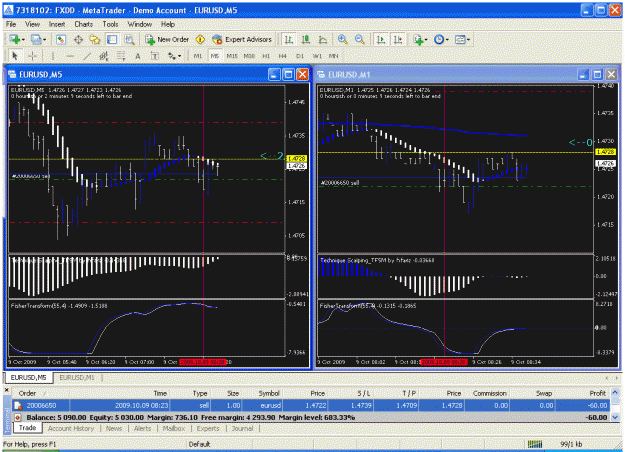Switch to candlestick chart mode
This screenshot has height=452, width=625.
click(306, 39)
